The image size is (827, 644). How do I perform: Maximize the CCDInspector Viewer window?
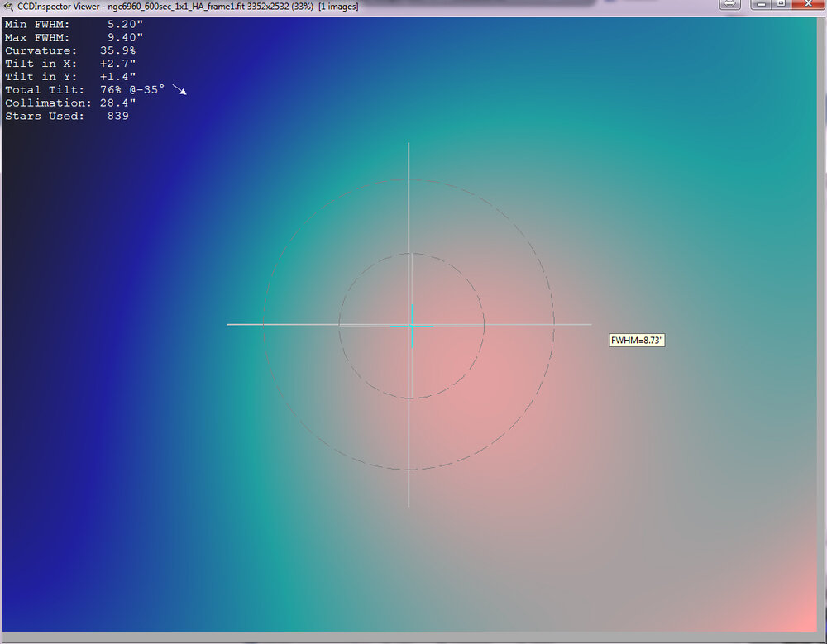(782, 4)
